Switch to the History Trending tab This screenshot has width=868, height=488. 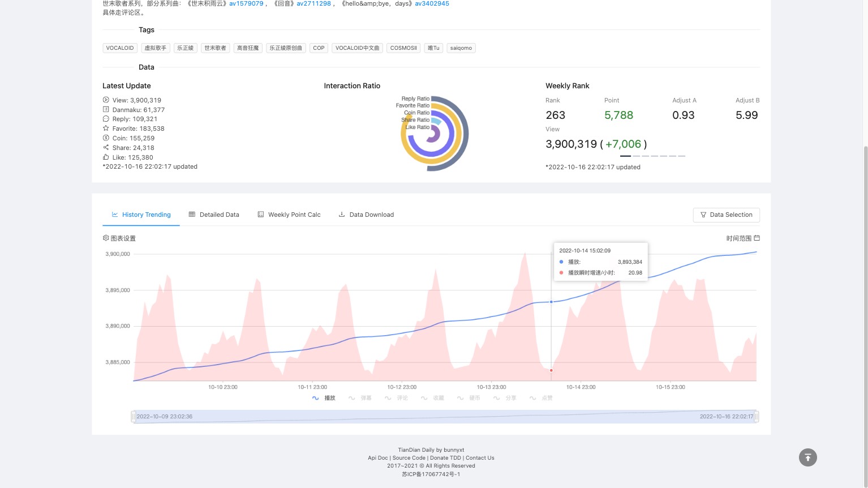coord(141,215)
